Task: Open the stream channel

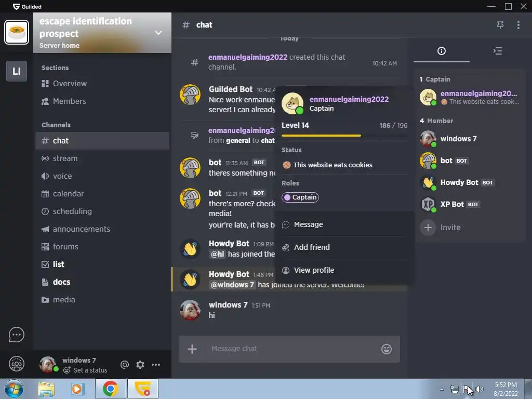Action: (x=102, y=158)
